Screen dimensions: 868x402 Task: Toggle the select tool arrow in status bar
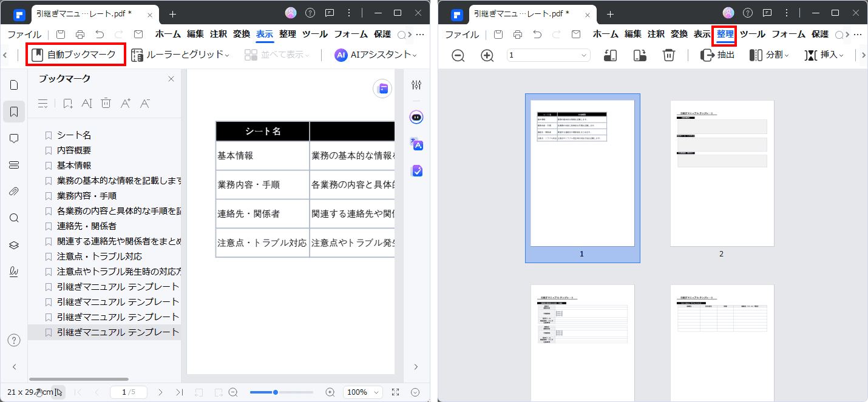[x=58, y=392]
